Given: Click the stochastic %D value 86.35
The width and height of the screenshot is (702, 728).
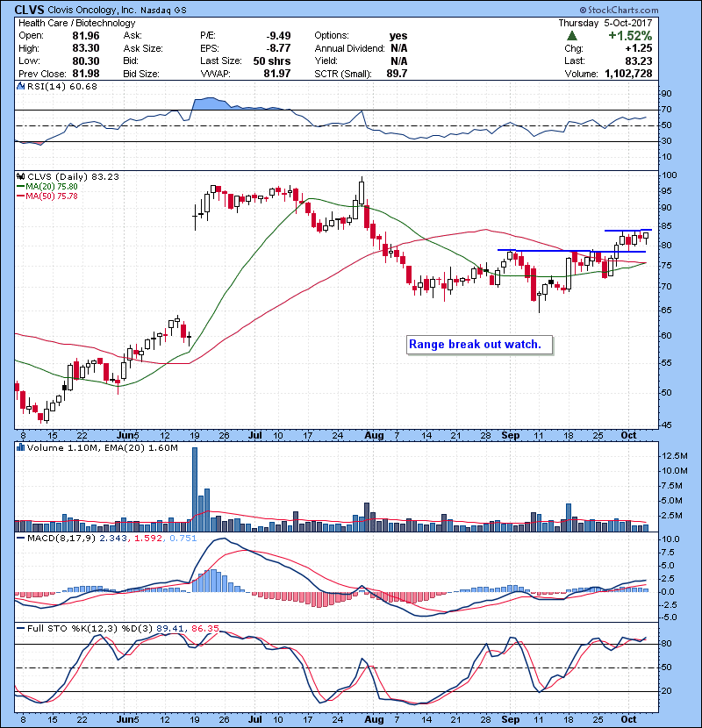Looking at the screenshot, I should (204, 628).
